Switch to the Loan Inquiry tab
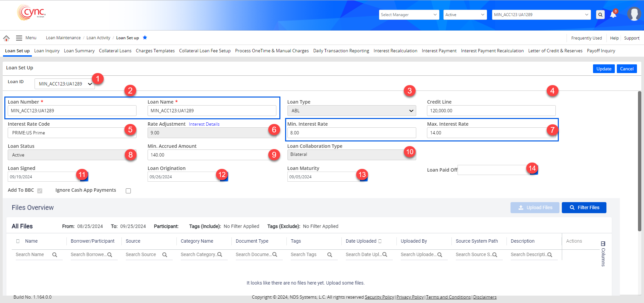This screenshot has width=644, height=303. point(47,51)
